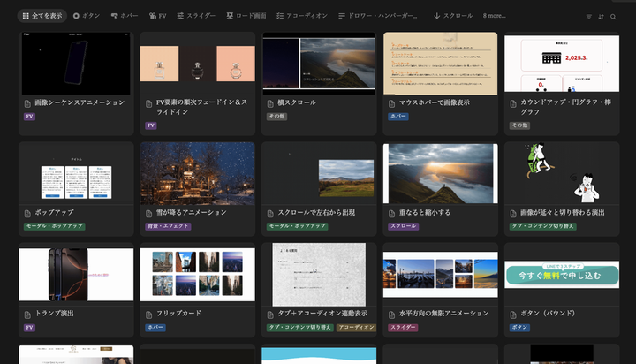636x364 pixels.
Task: Click the filter icon in the toolbar
Action: (x=589, y=16)
